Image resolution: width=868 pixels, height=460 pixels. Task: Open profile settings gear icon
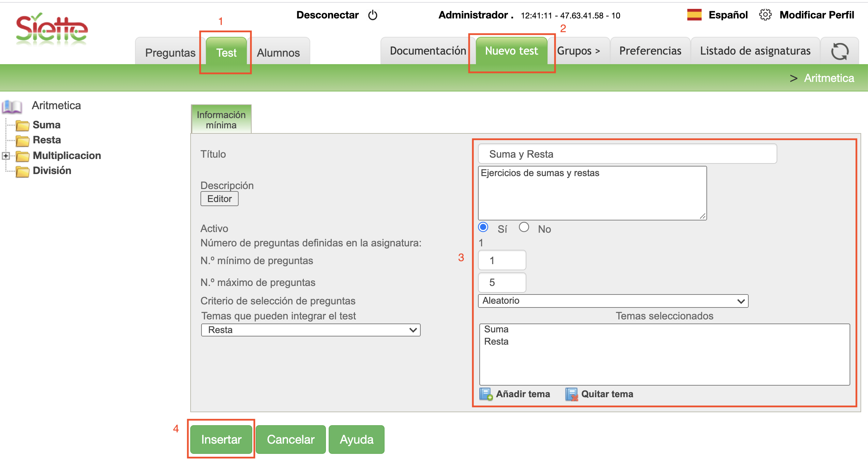tap(765, 15)
